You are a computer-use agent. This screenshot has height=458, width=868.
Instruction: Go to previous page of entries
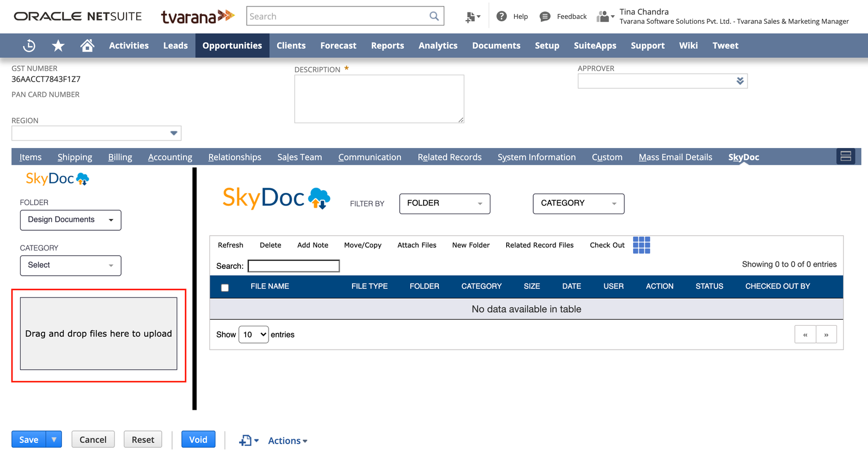(805, 334)
